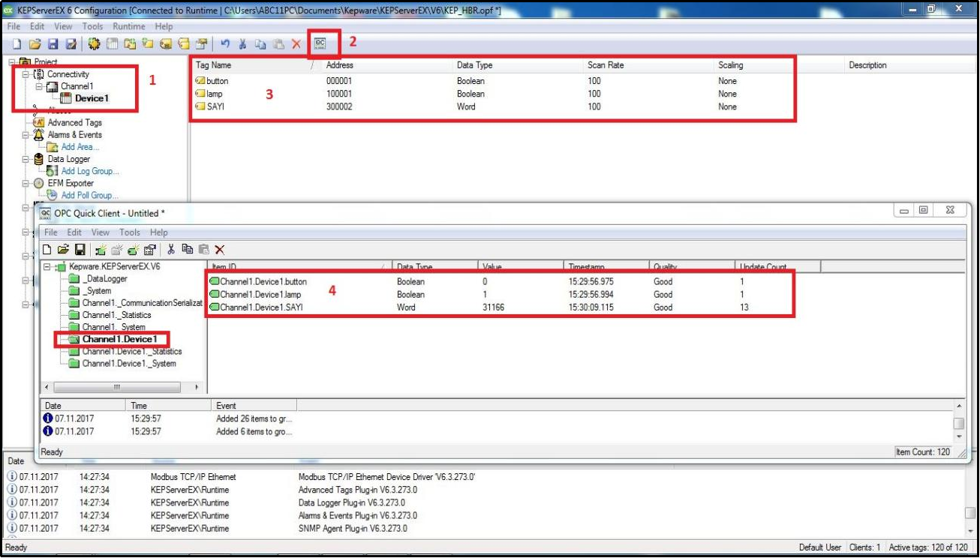Click New Channel icon in KEPServerEX toolbar
Image resolution: width=980 pixels, height=558 pixels.
click(x=112, y=44)
